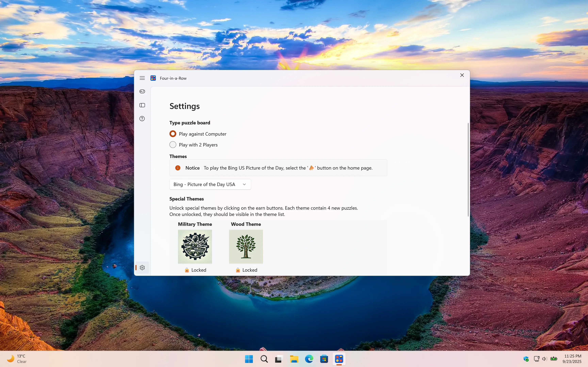Click the orange Notice info icon
The height and width of the screenshot is (367, 588).
pyautogui.click(x=178, y=168)
